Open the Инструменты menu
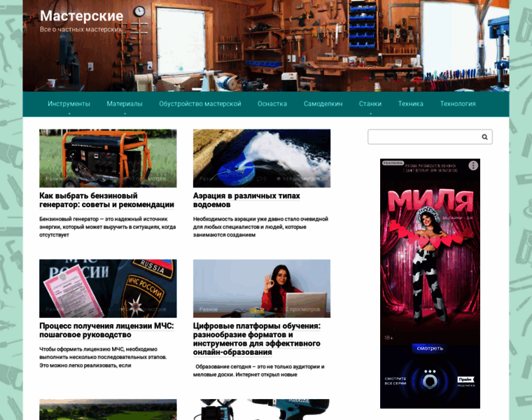This screenshot has width=532, height=420. pyautogui.click(x=69, y=104)
